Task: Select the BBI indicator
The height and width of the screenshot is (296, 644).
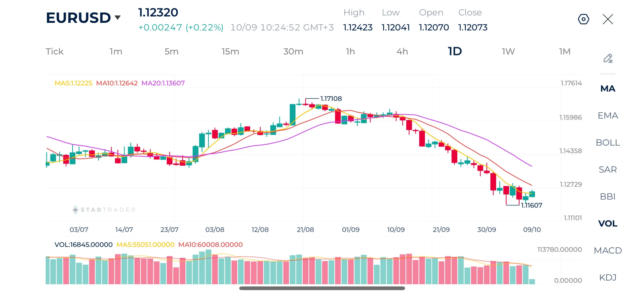Action: [x=608, y=196]
